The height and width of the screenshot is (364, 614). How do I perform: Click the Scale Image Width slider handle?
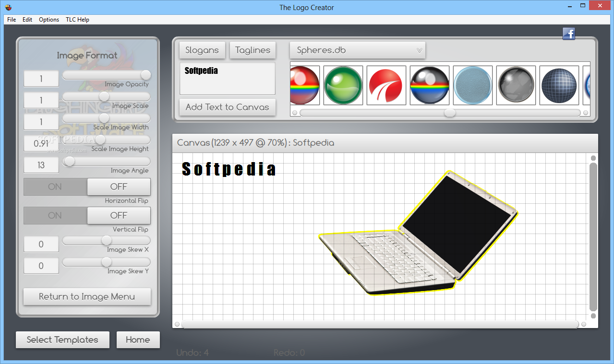click(x=104, y=118)
